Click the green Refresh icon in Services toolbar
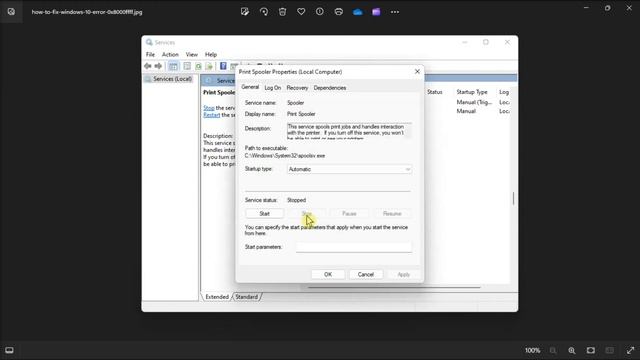The image size is (640, 360). point(198,66)
